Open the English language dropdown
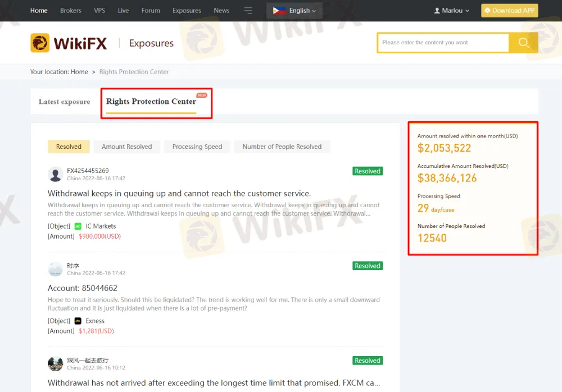 [x=294, y=11]
